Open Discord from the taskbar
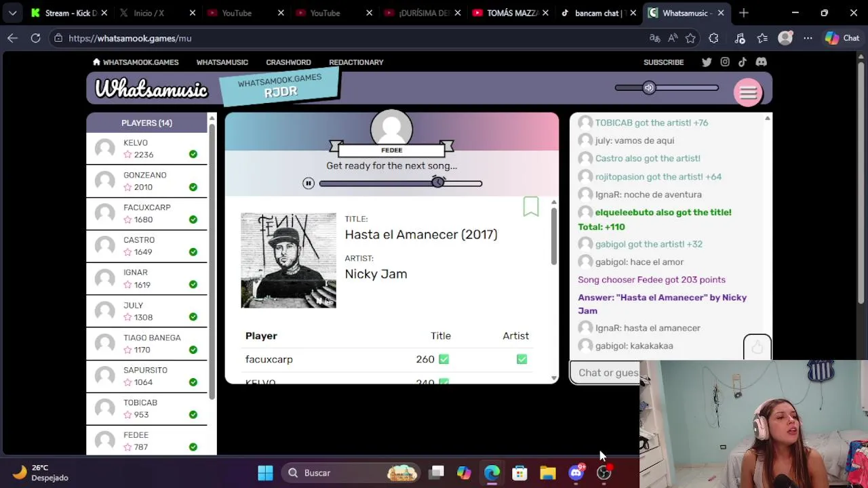The height and width of the screenshot is (488, 868). [576, 472]
